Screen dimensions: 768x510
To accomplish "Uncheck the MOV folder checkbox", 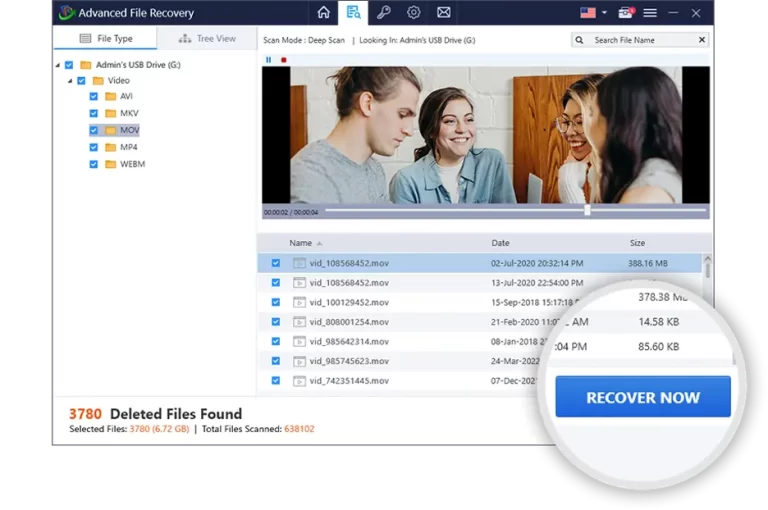I will (x=94, y=130).
